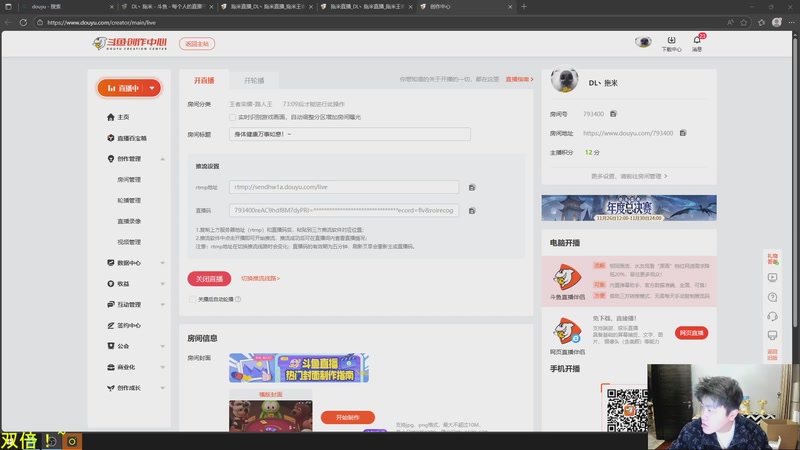
Task: Click the browser address bar
Action: [x=378, y=22]
